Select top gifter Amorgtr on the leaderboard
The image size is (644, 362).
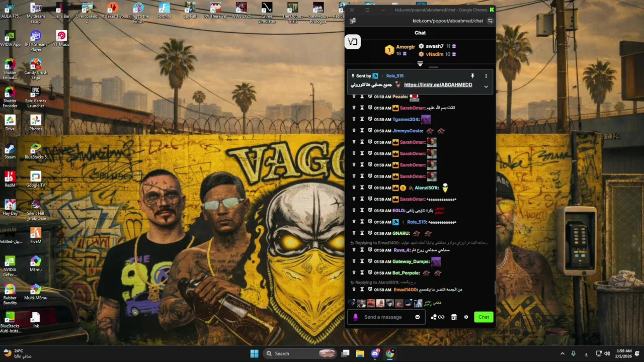point(405,47)
